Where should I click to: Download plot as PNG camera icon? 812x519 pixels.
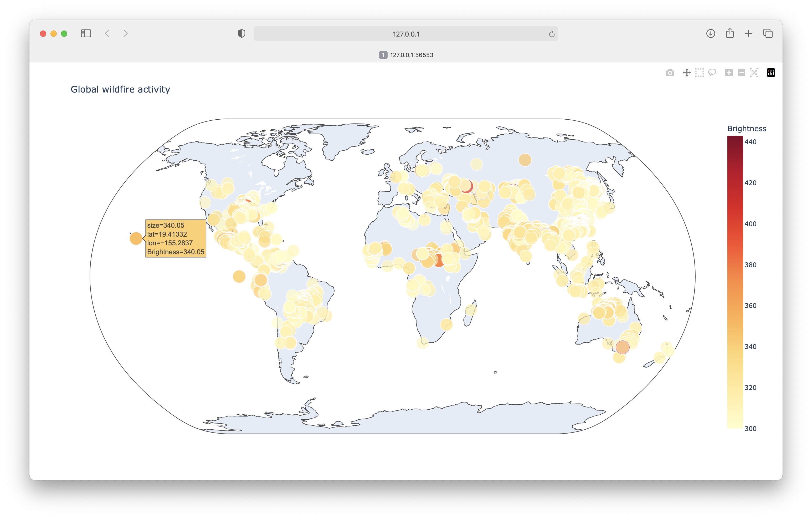670,73
